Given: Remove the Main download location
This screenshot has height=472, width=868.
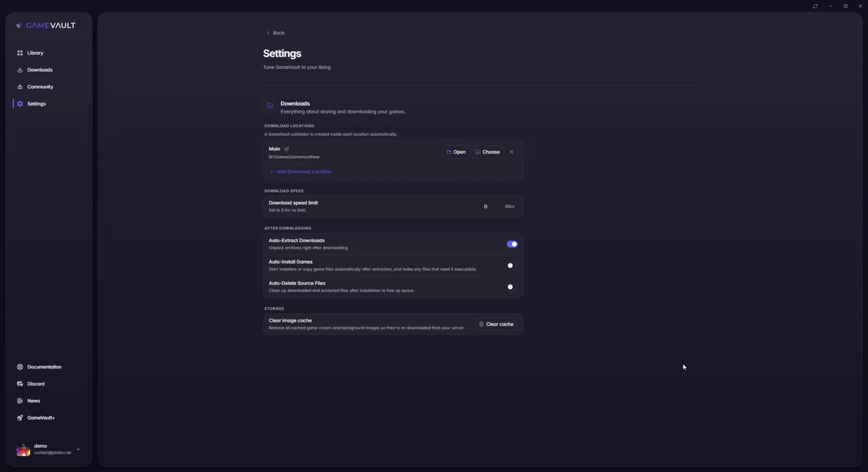Looking at the screenshot, I should [x=512, y=152].
